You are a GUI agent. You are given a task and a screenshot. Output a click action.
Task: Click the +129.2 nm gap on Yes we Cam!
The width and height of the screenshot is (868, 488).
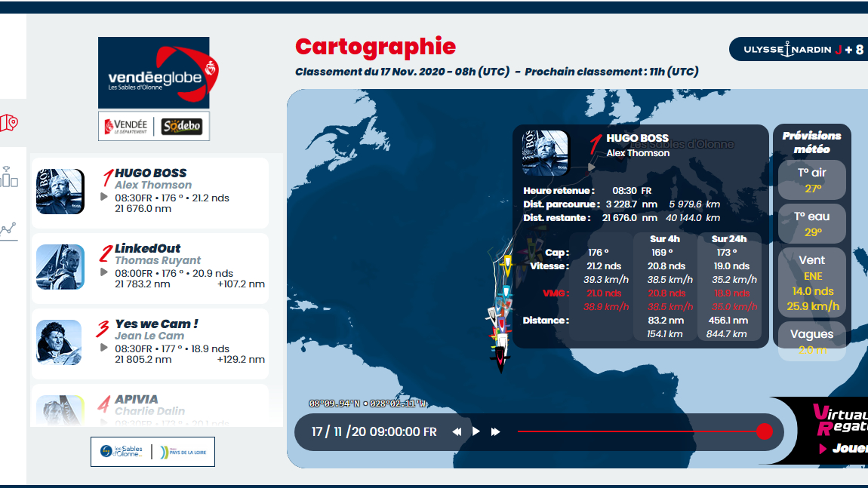click(241, 359)
